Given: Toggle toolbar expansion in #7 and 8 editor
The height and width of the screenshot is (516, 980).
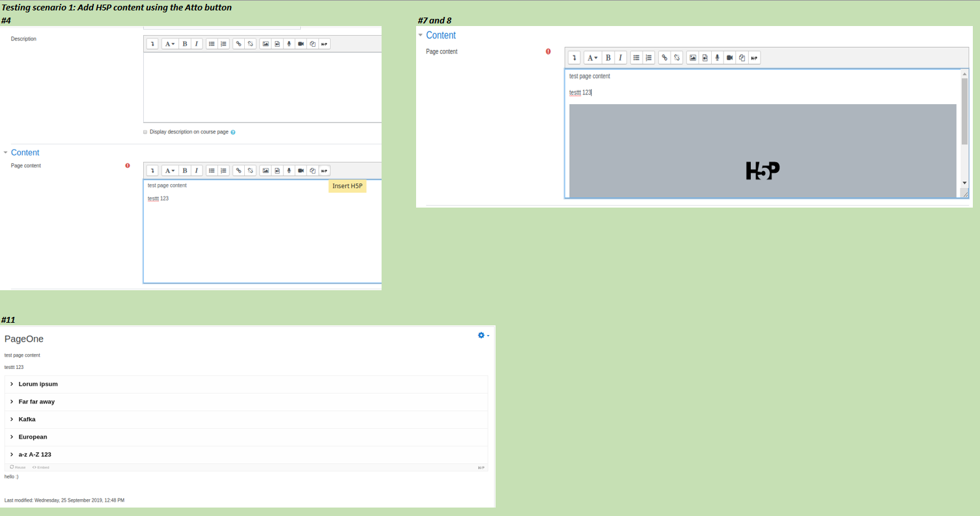Looking at the screenshot, I should [x=574, y=58].
